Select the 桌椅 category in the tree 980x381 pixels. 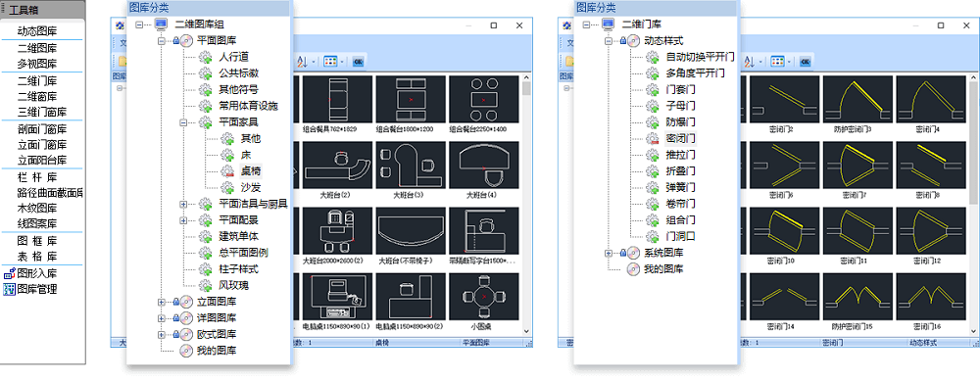(251, 170)
